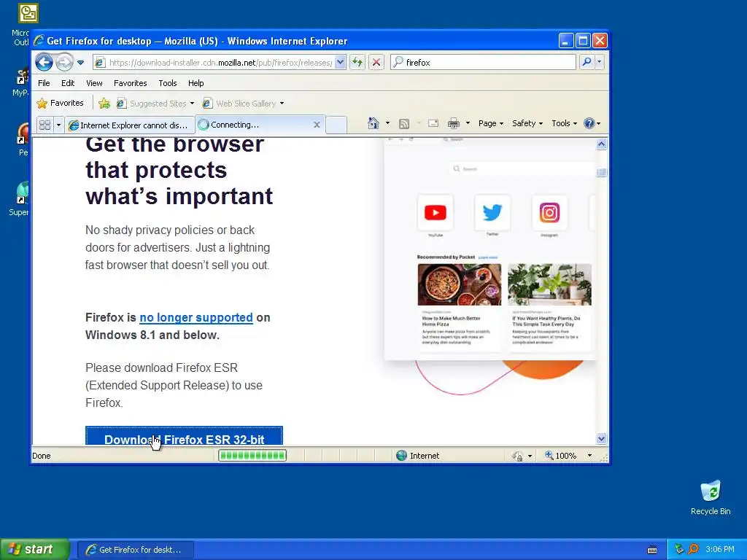The height and width of the screenshot is (560, 747).
Task: Click the page loading progress bar
Action: pyautogui.click(x=252, y=456)
